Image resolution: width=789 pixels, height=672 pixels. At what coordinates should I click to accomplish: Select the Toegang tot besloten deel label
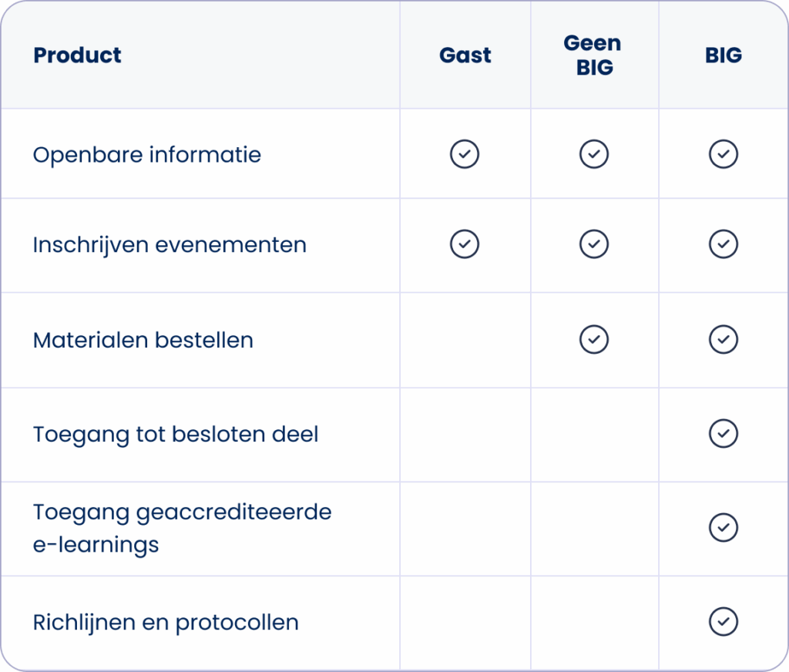176,434
